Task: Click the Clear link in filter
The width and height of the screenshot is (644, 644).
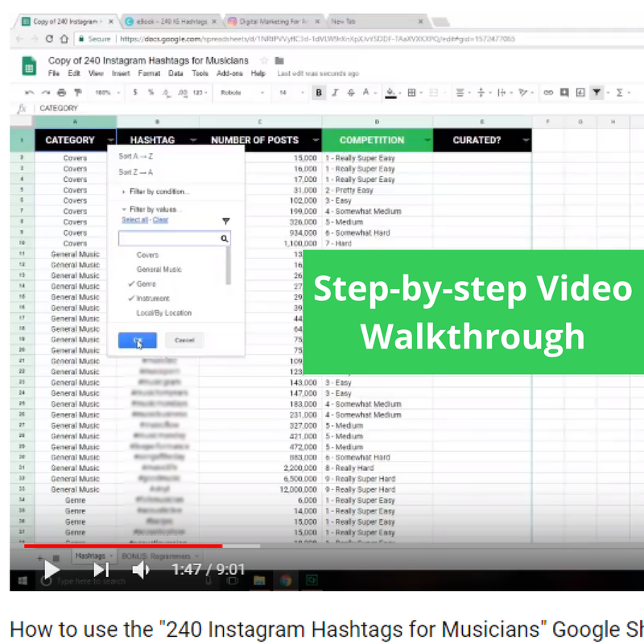Action: coord(160,220)
